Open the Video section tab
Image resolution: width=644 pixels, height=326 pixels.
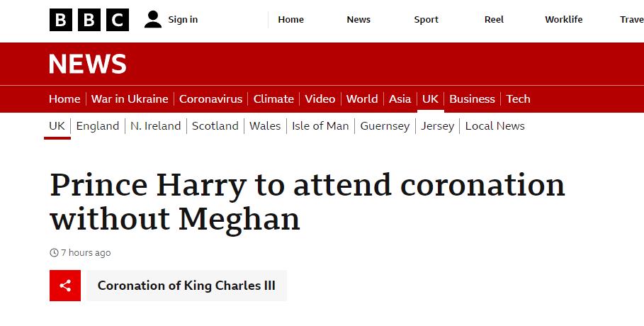pyautogui.click(x=320, y=99)
